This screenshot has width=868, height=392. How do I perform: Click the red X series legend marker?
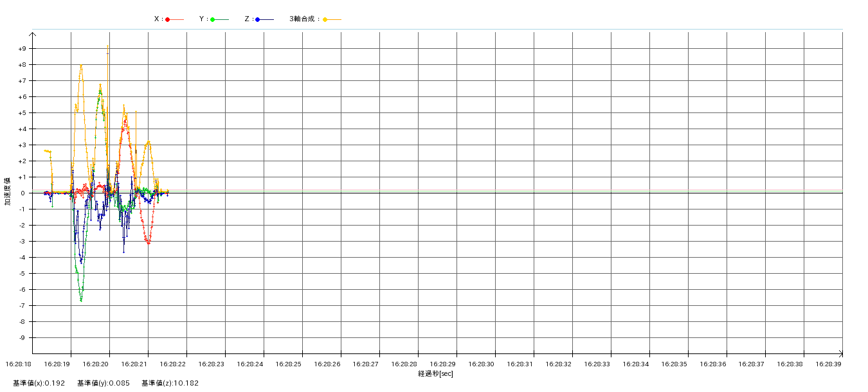(168, 19)
